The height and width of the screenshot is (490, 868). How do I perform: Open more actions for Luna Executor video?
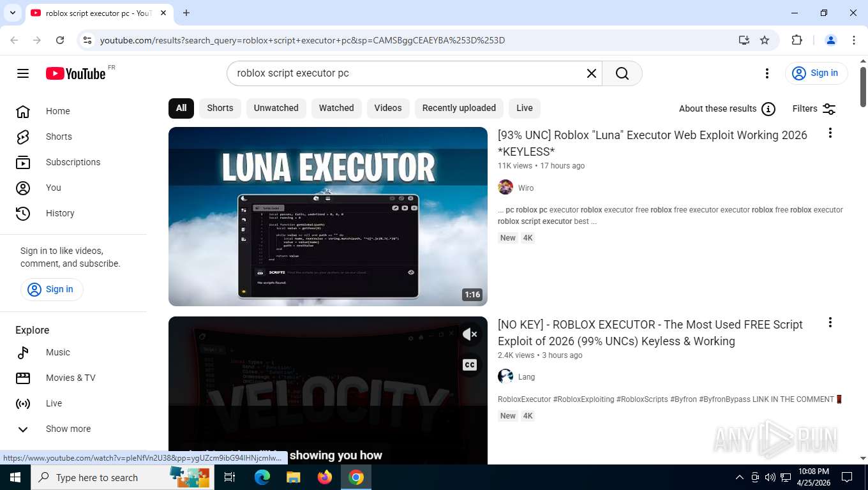coord(830,133)
